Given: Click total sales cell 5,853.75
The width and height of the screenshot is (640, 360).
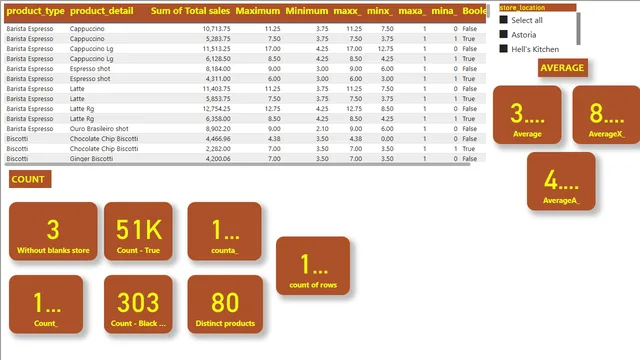Looking at the screenshot, I should pos(218,99).
